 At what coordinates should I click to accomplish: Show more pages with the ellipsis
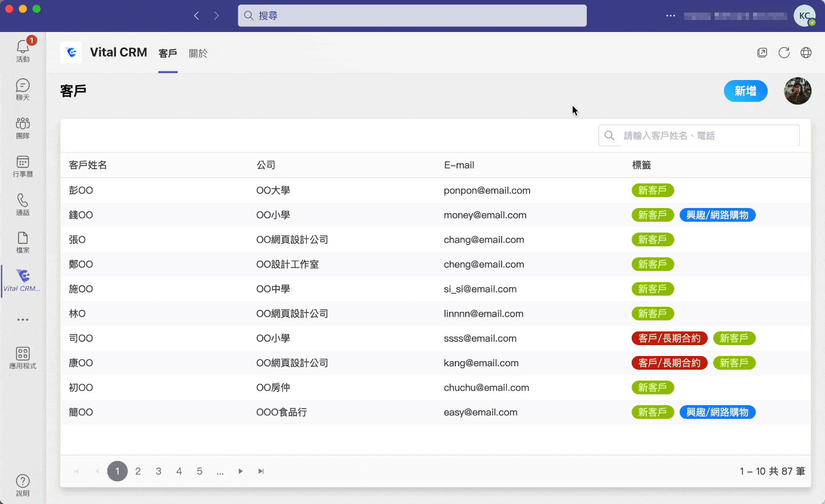click(220, 472)
